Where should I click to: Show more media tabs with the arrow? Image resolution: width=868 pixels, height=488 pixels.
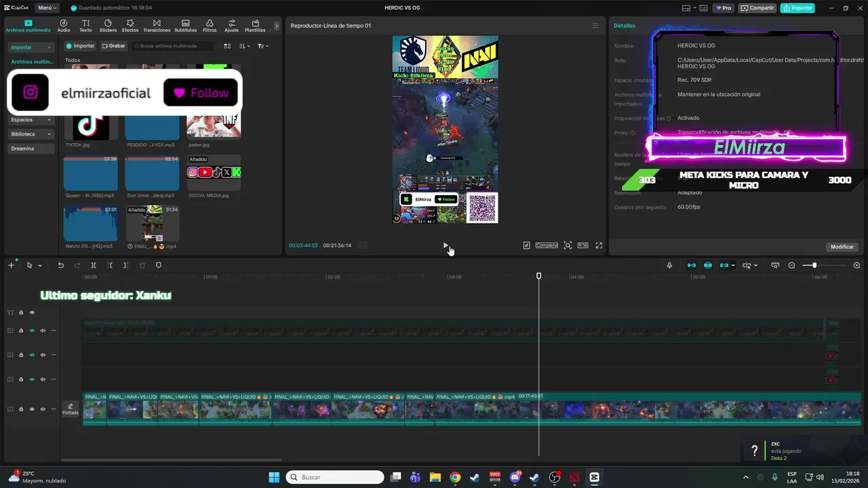pyautogui.click(x=276, y=26)
